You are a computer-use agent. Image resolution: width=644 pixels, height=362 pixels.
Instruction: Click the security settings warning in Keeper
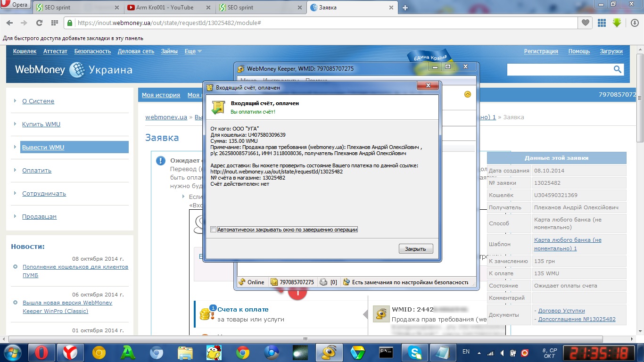405,282
